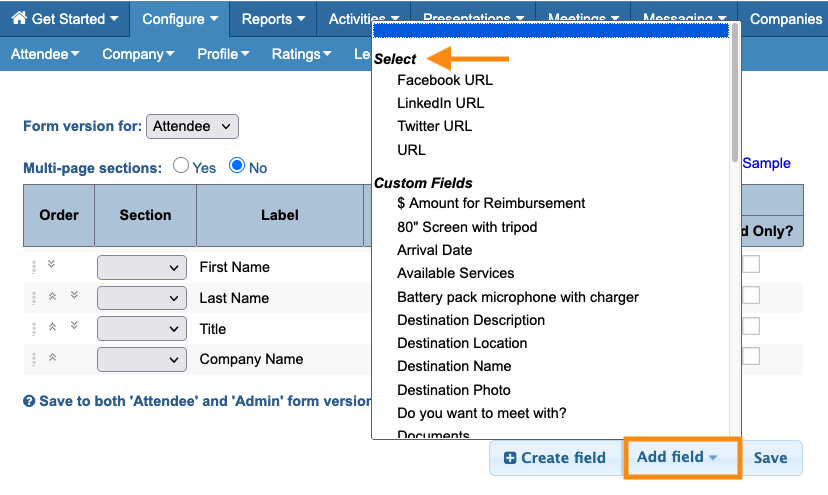The width and height of the screenshot is (828, 495).
Task: Open the Form version for dropdown
Action: coord(192,127)
